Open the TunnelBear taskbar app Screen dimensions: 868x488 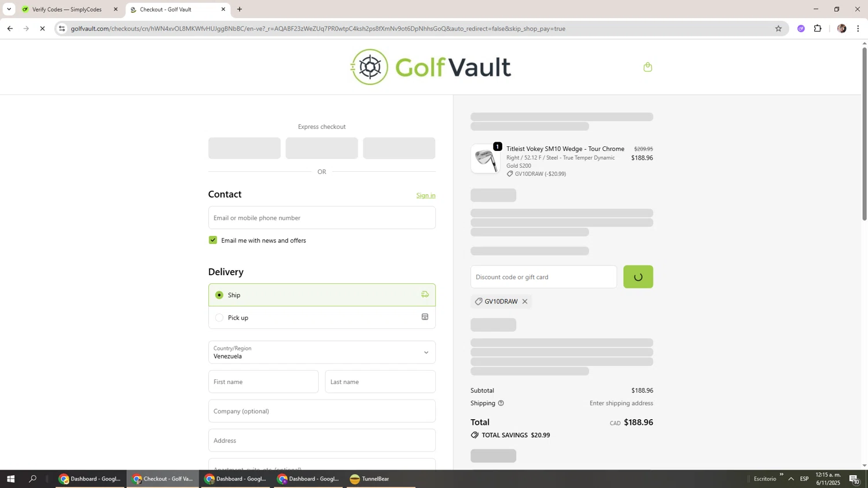coord(380,479)
